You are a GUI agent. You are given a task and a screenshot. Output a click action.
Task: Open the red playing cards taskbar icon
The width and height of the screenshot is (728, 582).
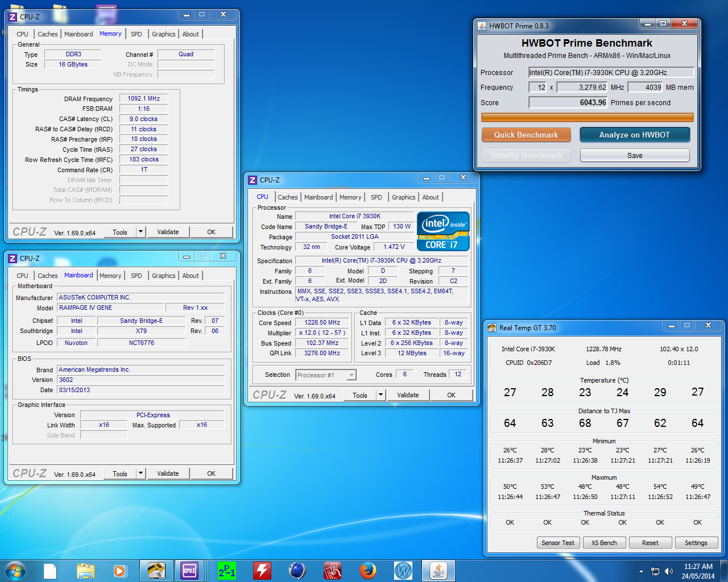332,571
